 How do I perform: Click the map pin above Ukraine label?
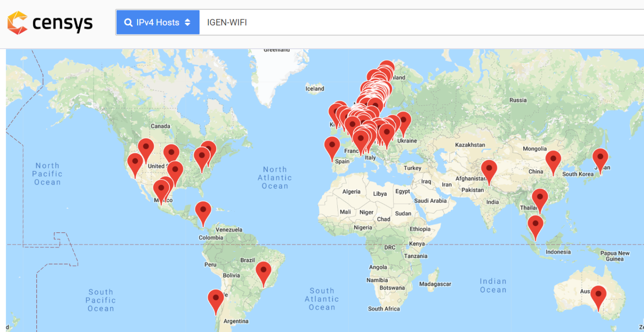pos(403,124)
